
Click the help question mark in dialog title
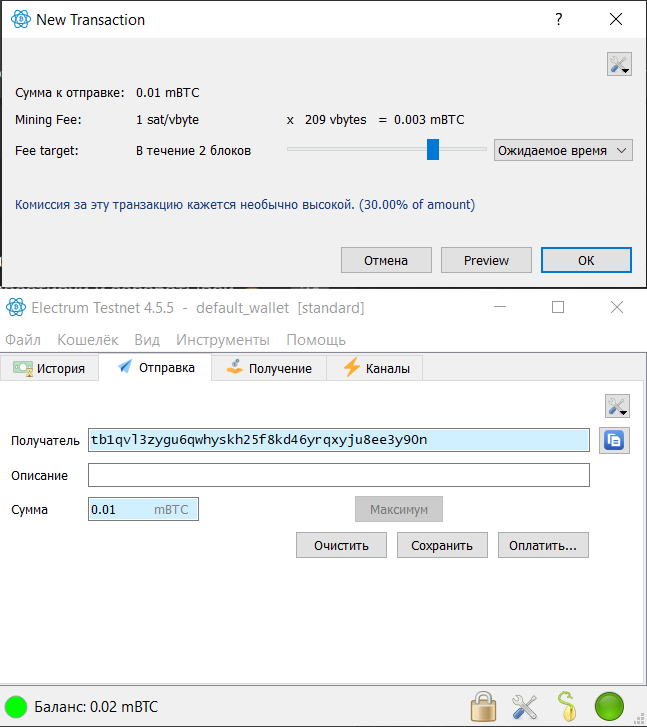(x=559, y=19)
